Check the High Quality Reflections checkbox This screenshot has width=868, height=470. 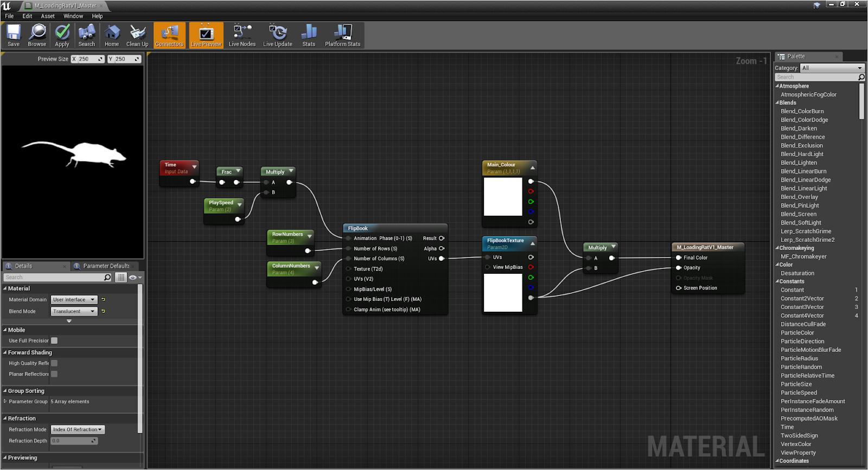point(54,363)
